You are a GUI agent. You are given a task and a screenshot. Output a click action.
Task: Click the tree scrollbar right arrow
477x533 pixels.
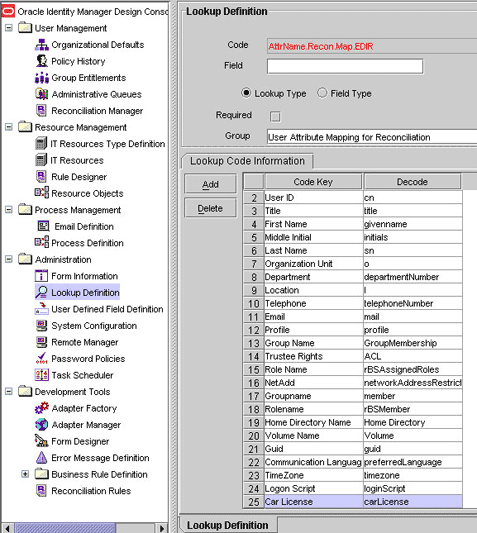(162, 528)
